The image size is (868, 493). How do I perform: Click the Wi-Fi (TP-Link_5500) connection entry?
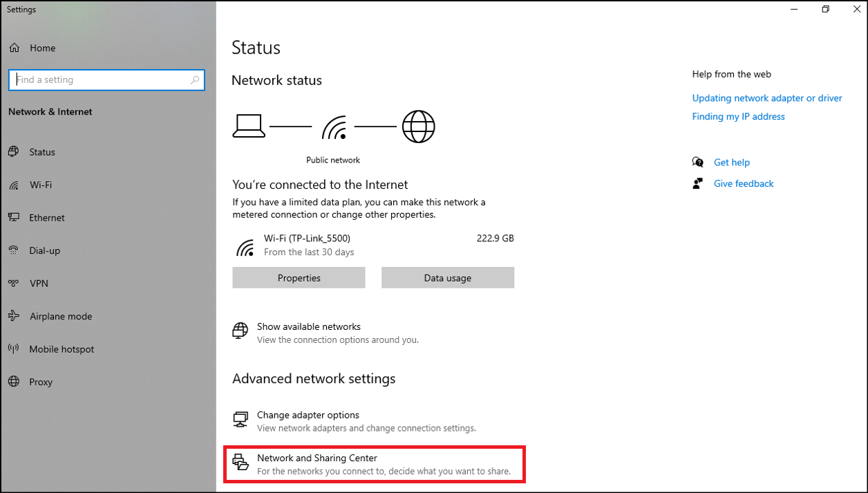coord(306,238)
